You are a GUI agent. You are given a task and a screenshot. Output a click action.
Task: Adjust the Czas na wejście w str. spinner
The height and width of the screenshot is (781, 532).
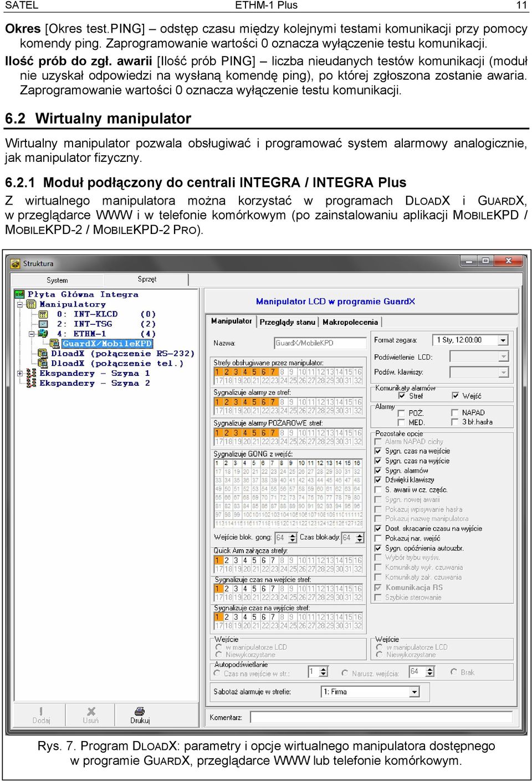(x=324, y=672)
